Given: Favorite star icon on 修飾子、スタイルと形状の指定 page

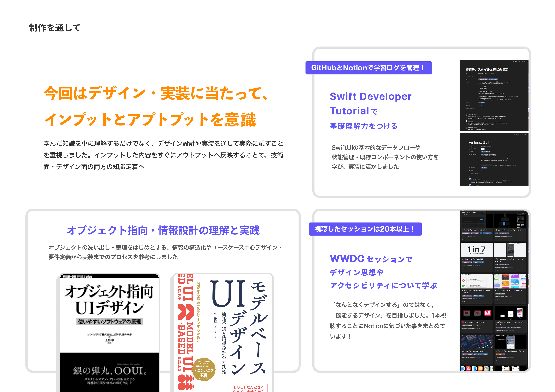Looking at the screenshot, I should click(525, 61).
